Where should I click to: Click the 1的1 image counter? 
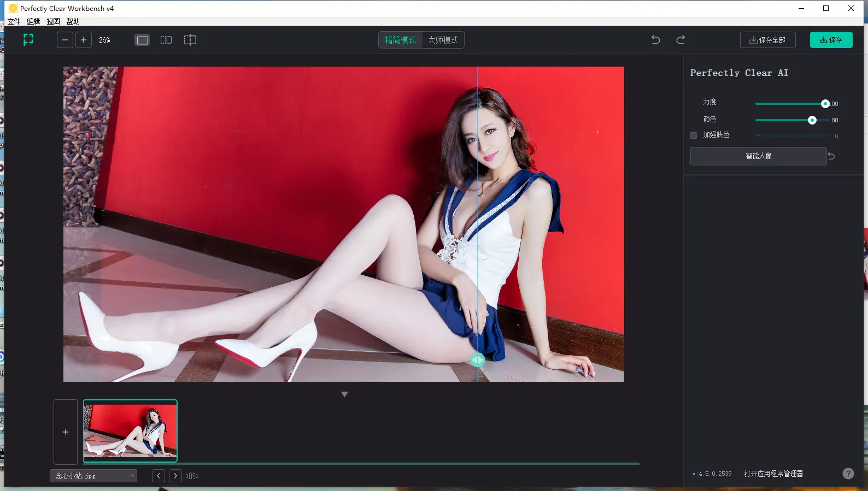point(192,476)
